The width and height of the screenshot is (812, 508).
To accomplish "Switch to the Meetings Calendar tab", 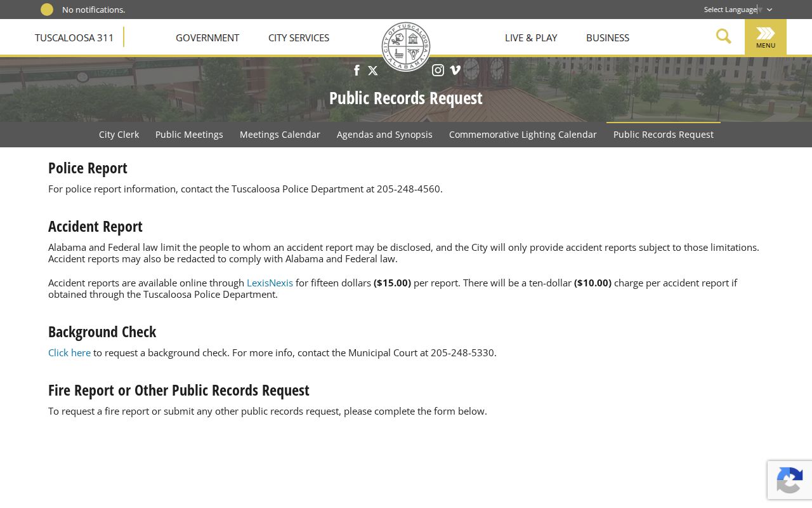I will point(280,135).
